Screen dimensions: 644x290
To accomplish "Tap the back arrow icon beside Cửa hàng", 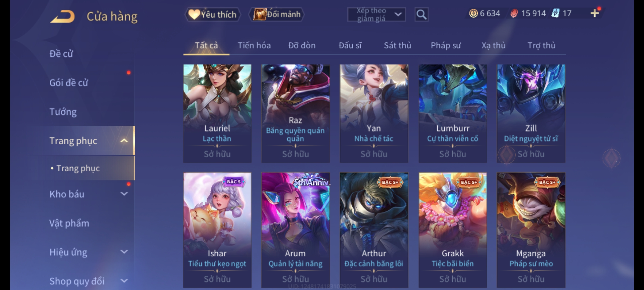I will point(63,16).
